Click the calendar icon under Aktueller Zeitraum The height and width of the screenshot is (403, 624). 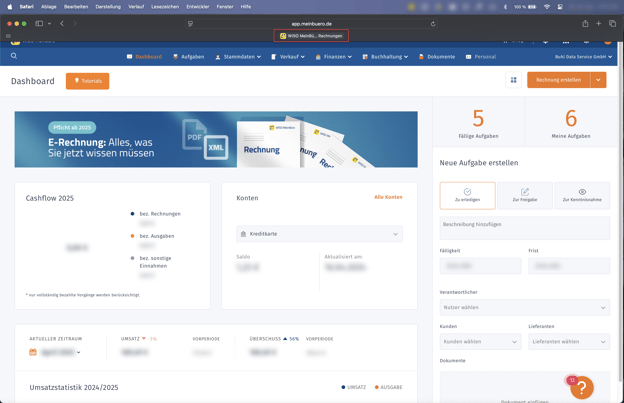click(x=33, y=352)
